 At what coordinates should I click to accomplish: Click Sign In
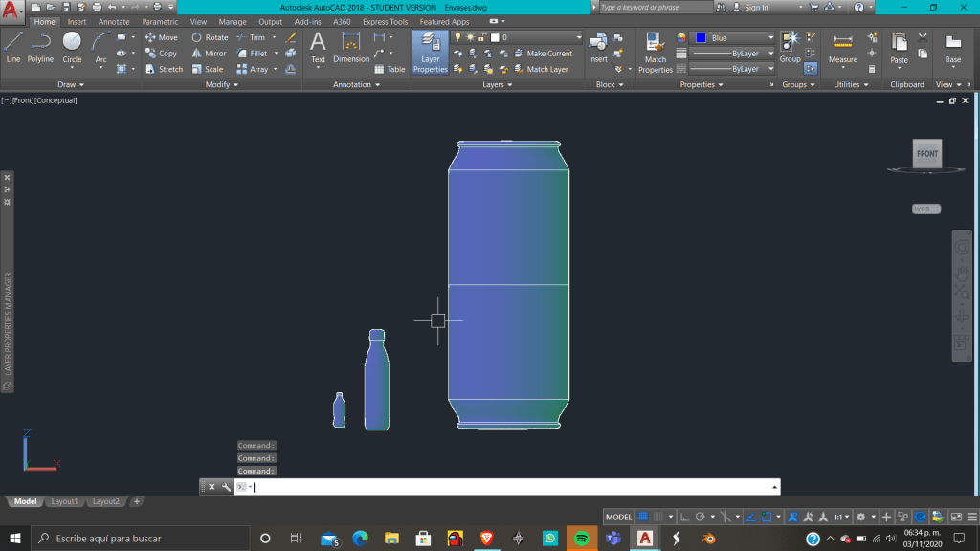(756, 8)
